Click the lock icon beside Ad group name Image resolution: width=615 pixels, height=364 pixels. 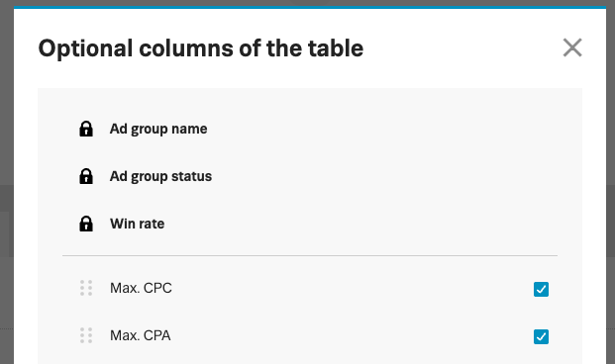click(x=86, y=129)
